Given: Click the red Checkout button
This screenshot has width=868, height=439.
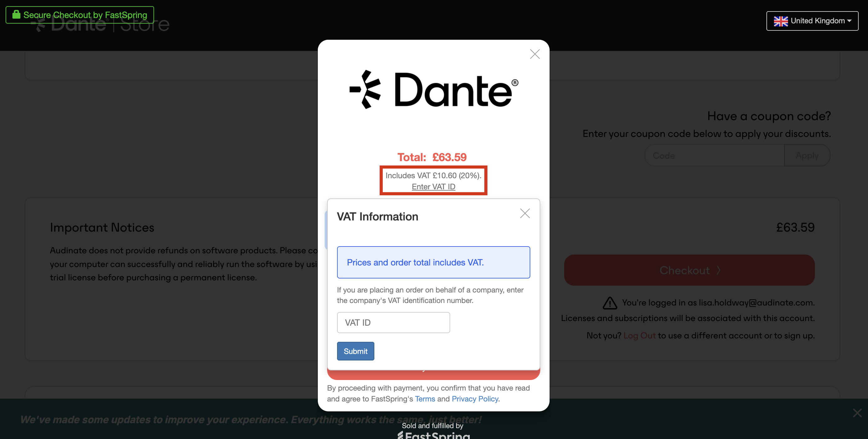Looking at the screenshot, I should (x=689, y=270).
